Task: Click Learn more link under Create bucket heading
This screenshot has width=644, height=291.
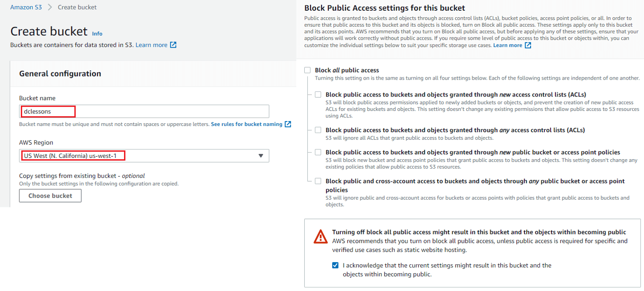Action: pyautogui.click(x=151, y=45)
